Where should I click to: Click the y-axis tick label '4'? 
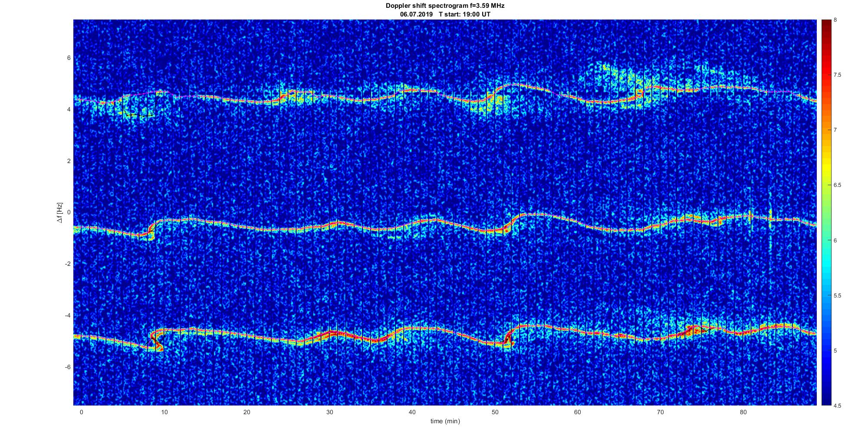point(69,109)
